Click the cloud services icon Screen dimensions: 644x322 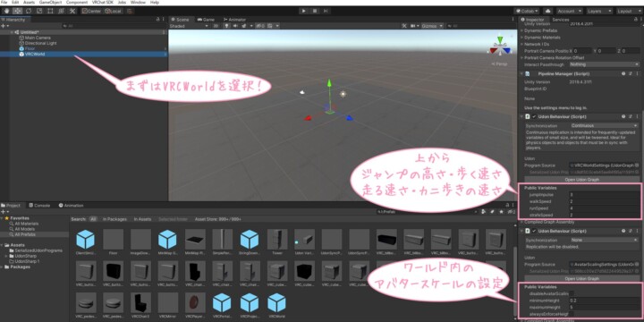548,11
